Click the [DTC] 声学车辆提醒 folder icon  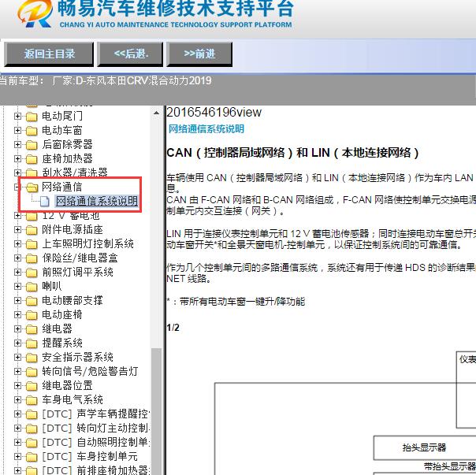tap(32, 414)
